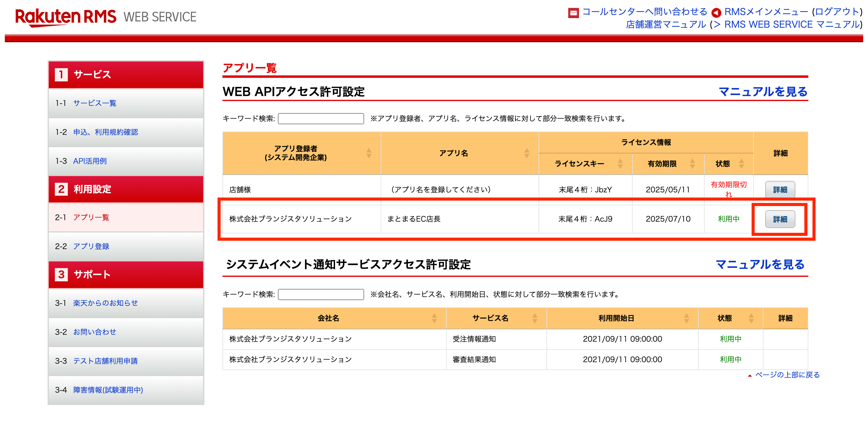
Task: Select 2025/07/10 expiry date cell
Action: [668, 219]
